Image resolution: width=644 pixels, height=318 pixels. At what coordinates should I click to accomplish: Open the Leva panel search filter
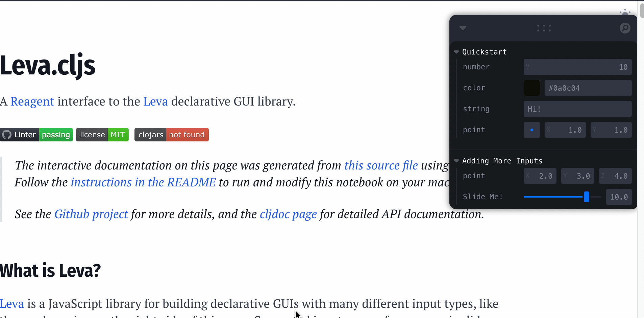pyautogui.click(x=625, y=28)
